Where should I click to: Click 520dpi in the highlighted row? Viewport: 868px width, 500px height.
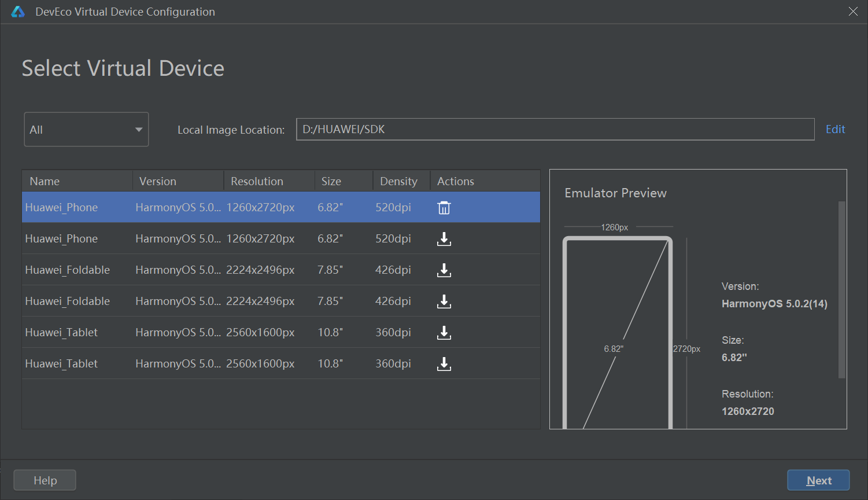pyautogui.click(x=393, y=208)
